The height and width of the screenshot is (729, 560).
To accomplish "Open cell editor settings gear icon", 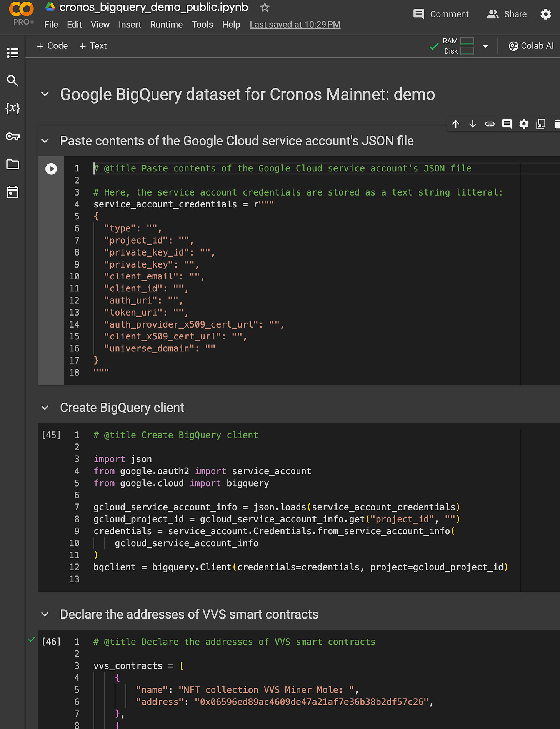I will pos(524,124).
